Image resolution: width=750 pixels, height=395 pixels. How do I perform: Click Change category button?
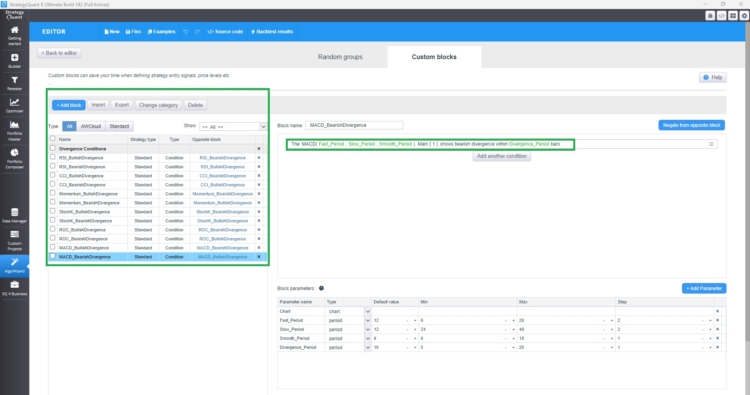(158, 105)
